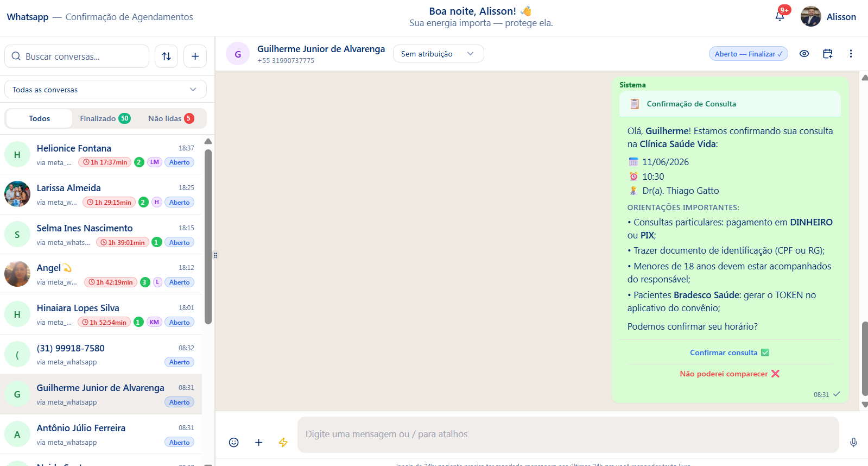868x466 pixels.
Task: Open Antônio Júlio Ferreira conversation
Action: 101,434
